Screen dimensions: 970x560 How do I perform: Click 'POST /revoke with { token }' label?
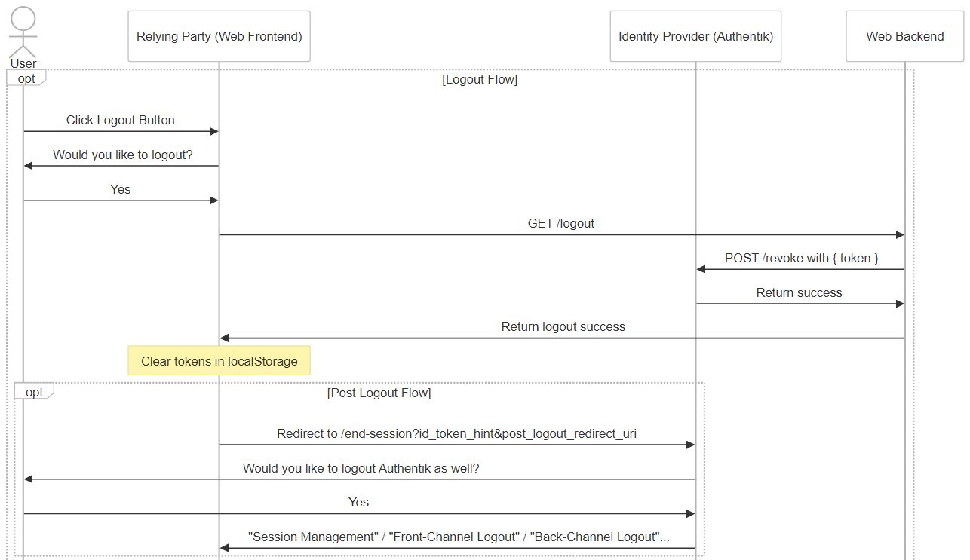(x=802, y=258)
